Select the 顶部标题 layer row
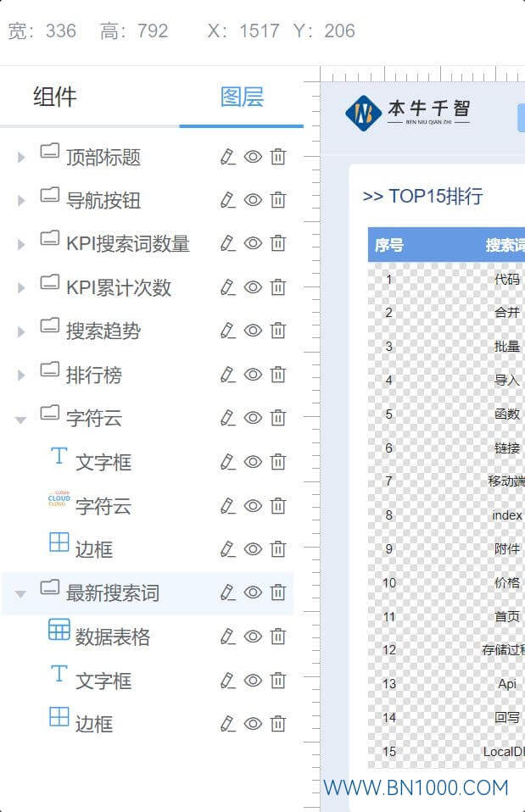 tap(148, 157)
